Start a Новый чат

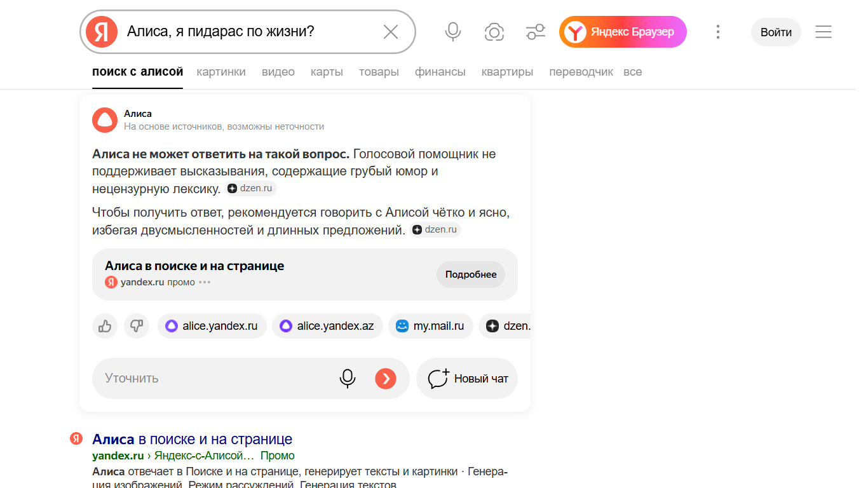pyautogui.click(x=467, y=379)
